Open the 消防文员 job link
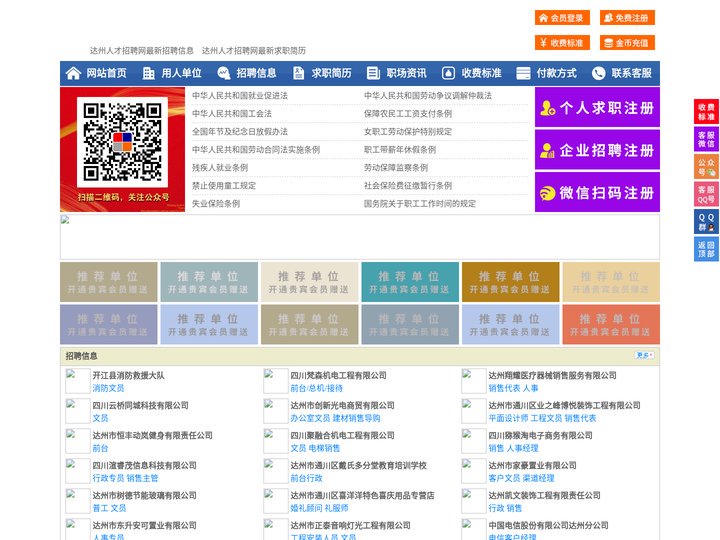The width and height of the screenshot is (720, 540). (x=108, y=388)
